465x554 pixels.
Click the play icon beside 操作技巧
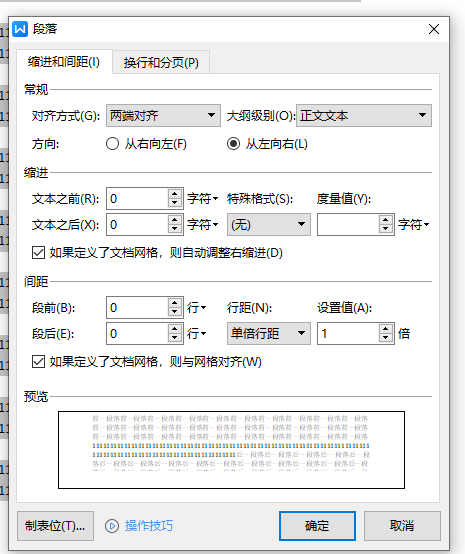point(112,526)
